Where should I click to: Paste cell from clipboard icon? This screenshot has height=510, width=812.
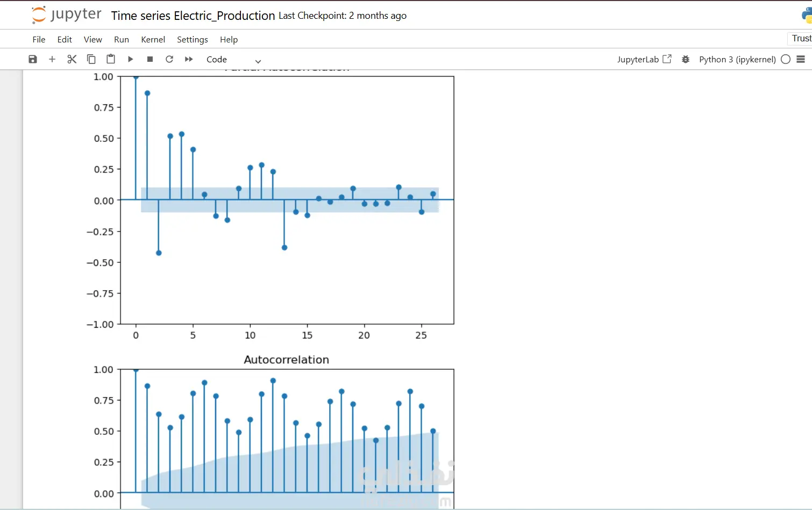pyautogui.click(x=111, y=59)
